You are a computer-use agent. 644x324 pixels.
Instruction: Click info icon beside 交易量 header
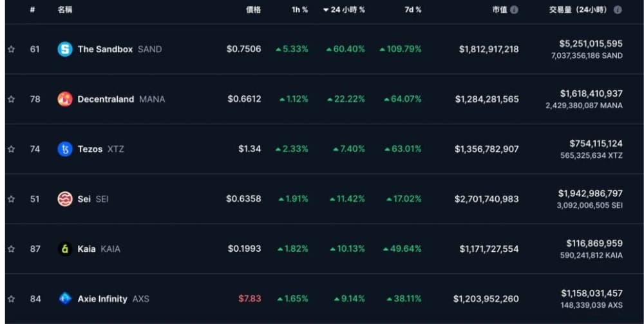(618, 10)
